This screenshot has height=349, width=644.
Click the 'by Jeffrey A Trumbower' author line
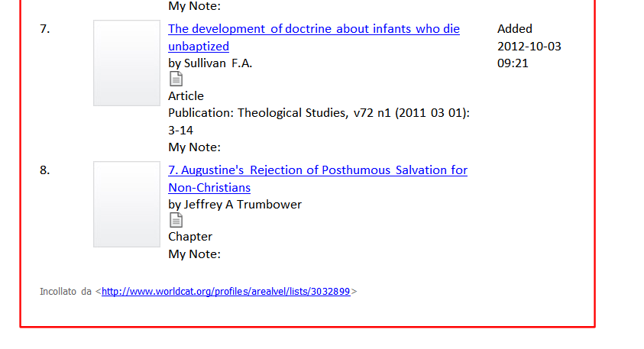[x=235, y=205]
